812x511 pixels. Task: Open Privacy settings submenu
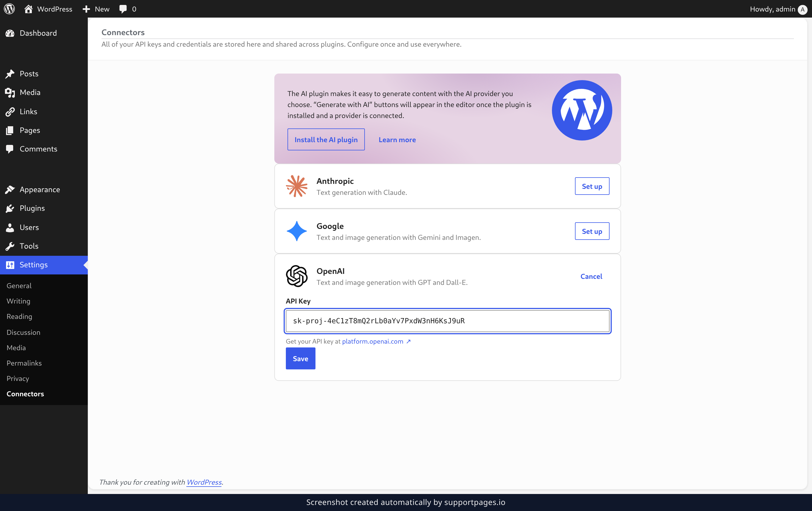18,378
